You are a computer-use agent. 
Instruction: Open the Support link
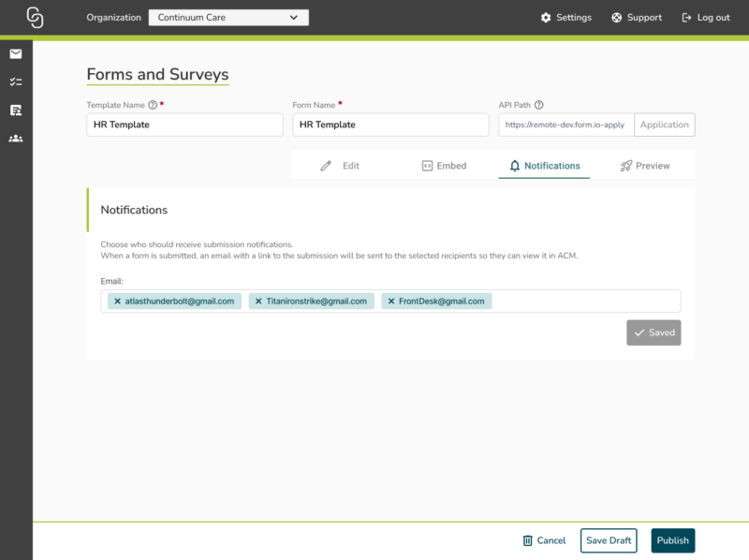pyautogui.click(x=637, y=17)
